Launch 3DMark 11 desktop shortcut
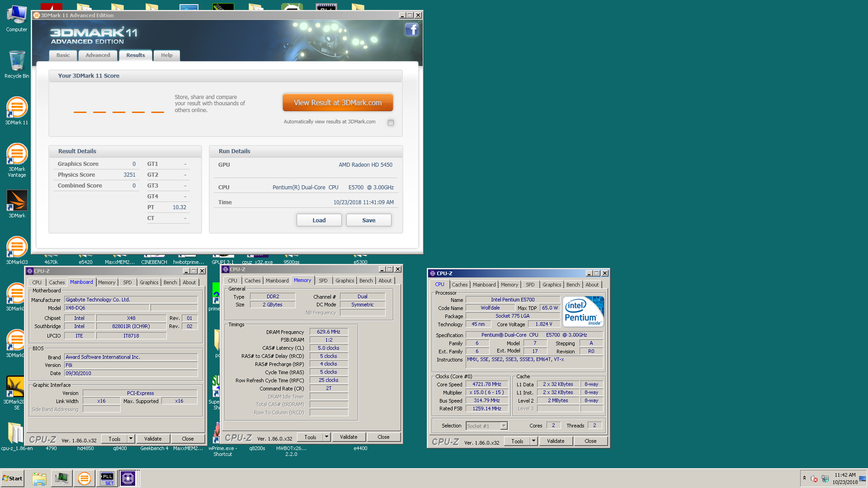 click(x=17, y=111)
